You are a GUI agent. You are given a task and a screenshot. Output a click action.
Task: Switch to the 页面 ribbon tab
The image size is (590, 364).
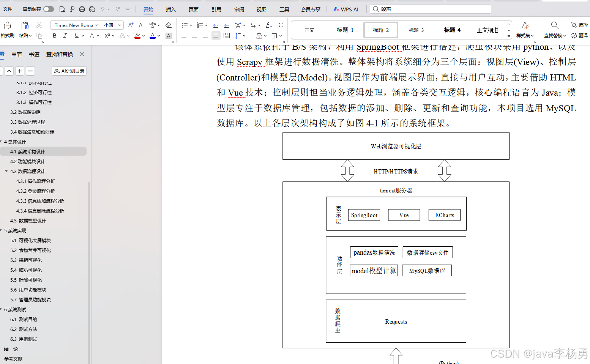pos(194,9)
